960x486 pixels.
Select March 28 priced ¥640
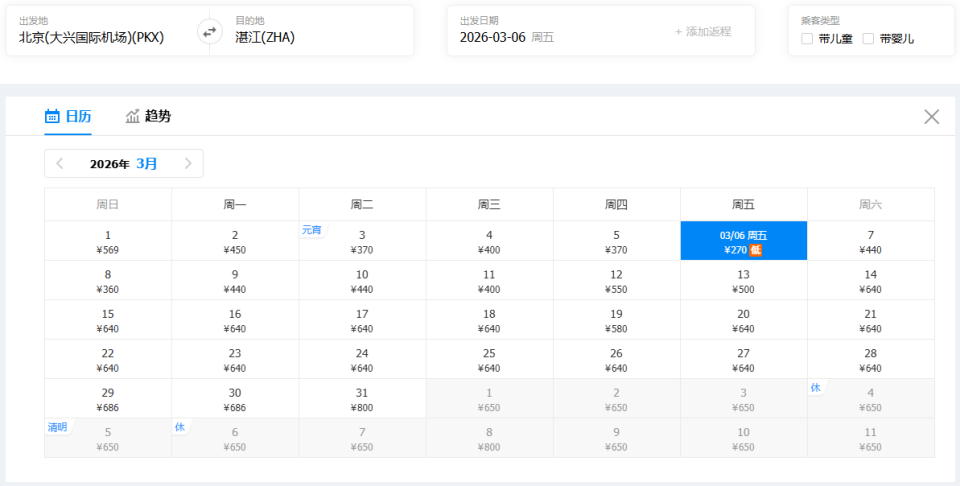871,359
